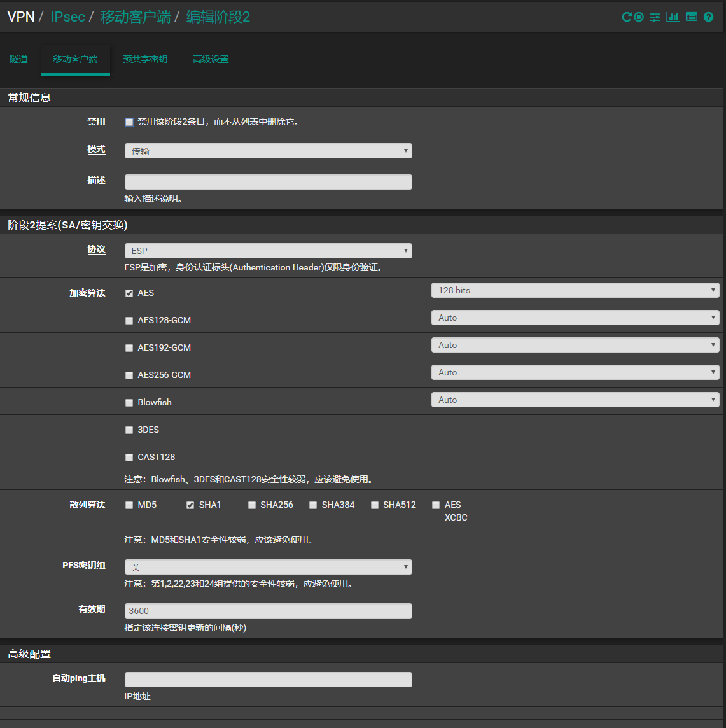
Task: Expand the 协议 ESP dropdown
Action: click(x=268, y=251)
